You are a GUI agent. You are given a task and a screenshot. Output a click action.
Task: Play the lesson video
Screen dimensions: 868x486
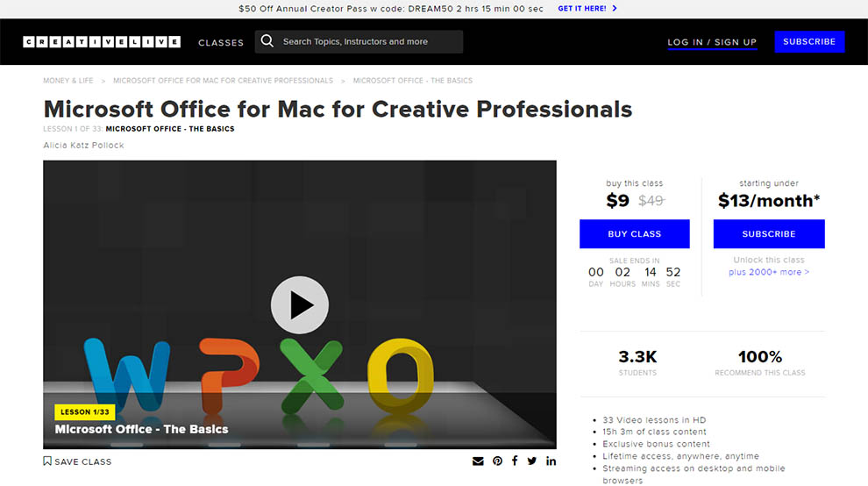pyautogui.click(x=300, y=304)
